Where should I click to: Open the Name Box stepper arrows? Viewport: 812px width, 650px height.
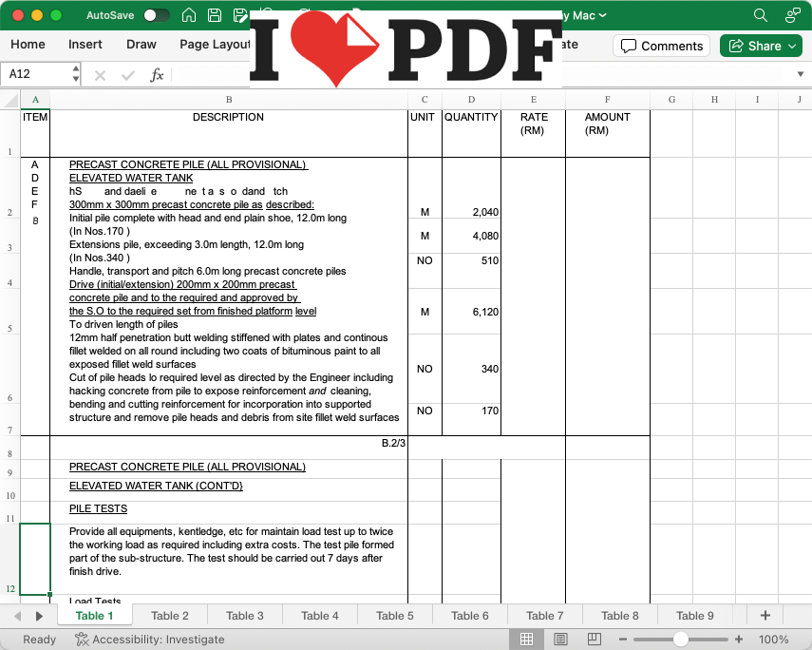coord(76,74)
